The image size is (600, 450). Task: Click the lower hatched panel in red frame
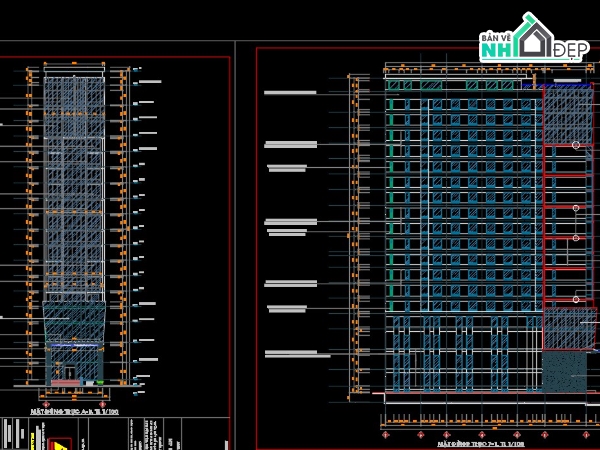click(570, 329)
